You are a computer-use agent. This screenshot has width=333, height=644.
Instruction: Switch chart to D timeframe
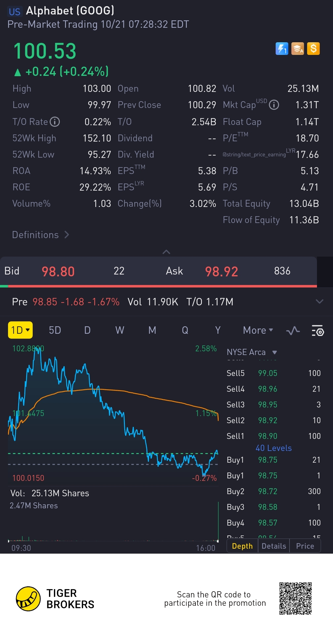pos(88,330)
